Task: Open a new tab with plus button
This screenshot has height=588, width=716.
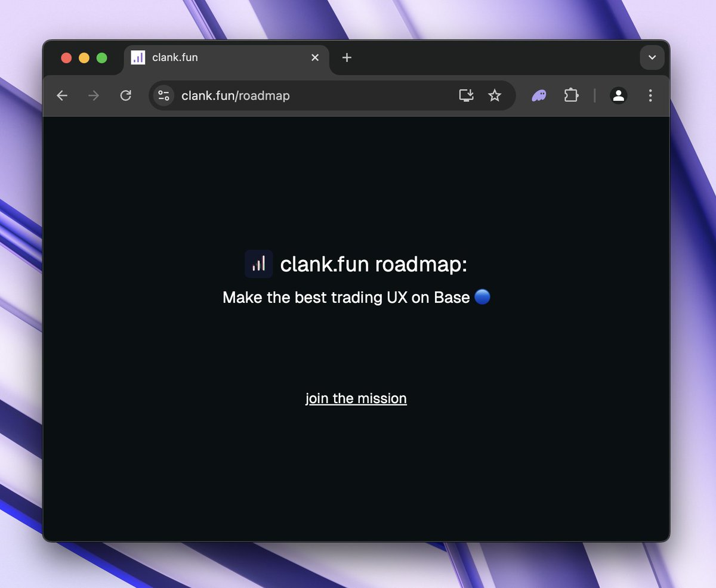Action: click(347, 58)
